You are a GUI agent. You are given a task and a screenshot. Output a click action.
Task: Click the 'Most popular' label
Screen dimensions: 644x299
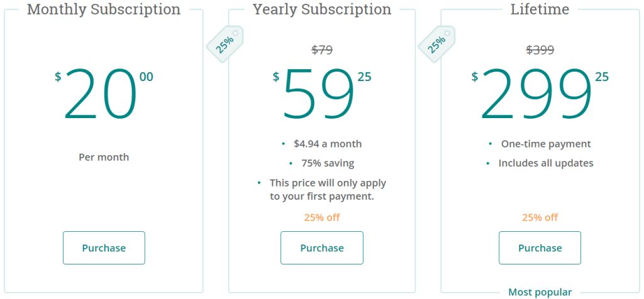click(x=540, y=293)
